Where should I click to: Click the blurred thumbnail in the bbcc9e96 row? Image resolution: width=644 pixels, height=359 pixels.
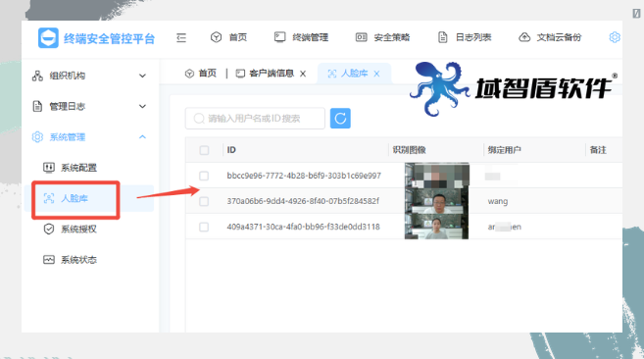[x=436, y=176]
